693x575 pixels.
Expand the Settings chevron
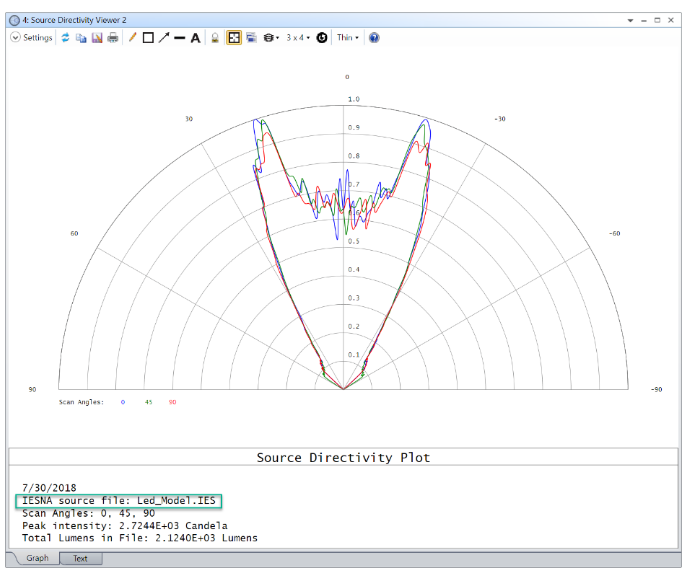click(x=15, y=38)
